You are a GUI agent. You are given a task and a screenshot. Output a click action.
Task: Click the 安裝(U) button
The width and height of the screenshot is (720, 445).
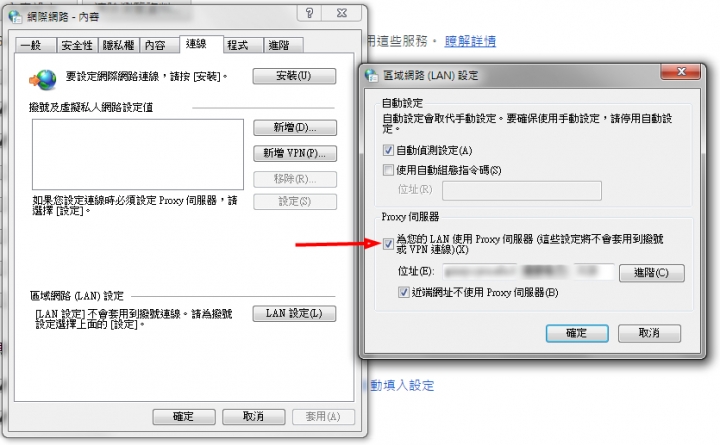pos(294,76)
